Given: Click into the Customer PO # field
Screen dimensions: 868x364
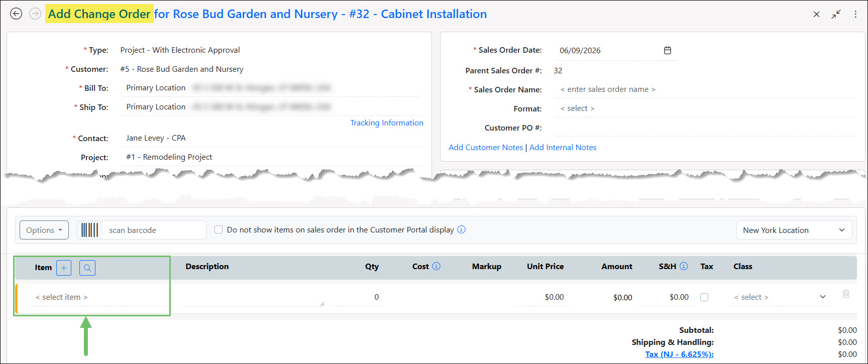Looking at the screenshot, I should coord(705,128).
